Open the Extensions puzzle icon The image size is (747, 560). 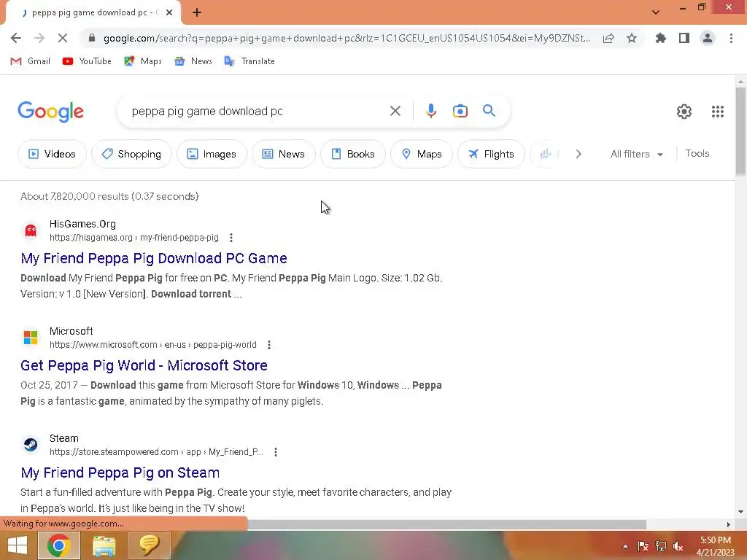tap(661, 38)
